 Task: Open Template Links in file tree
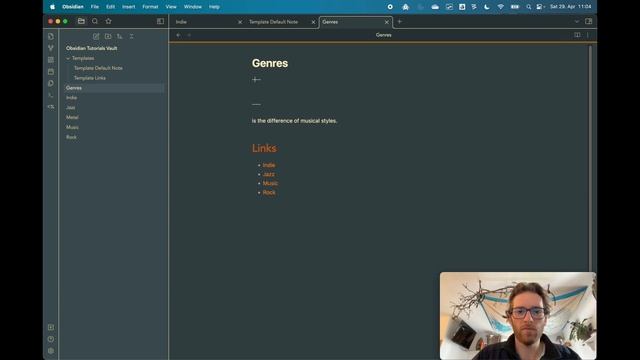tap(90, 78)
